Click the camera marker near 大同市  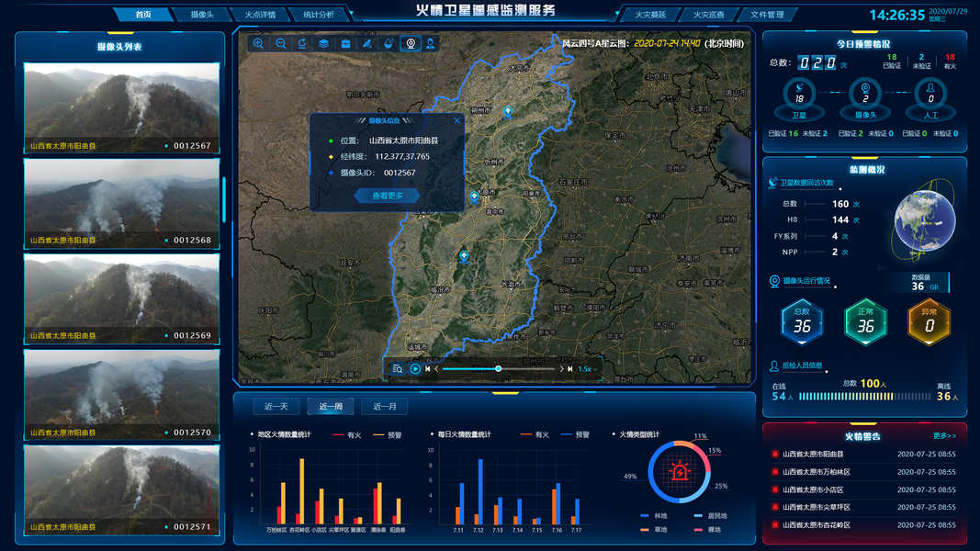[508, 112]
